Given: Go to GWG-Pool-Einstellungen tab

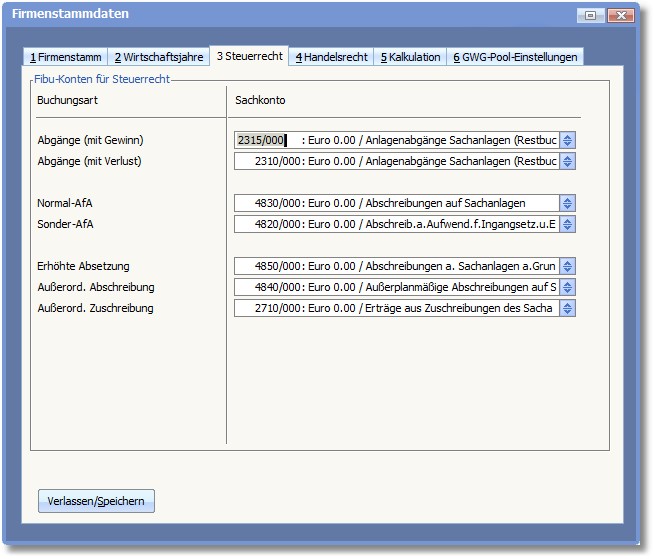Looking at the screenshot, I should [514, 57].
